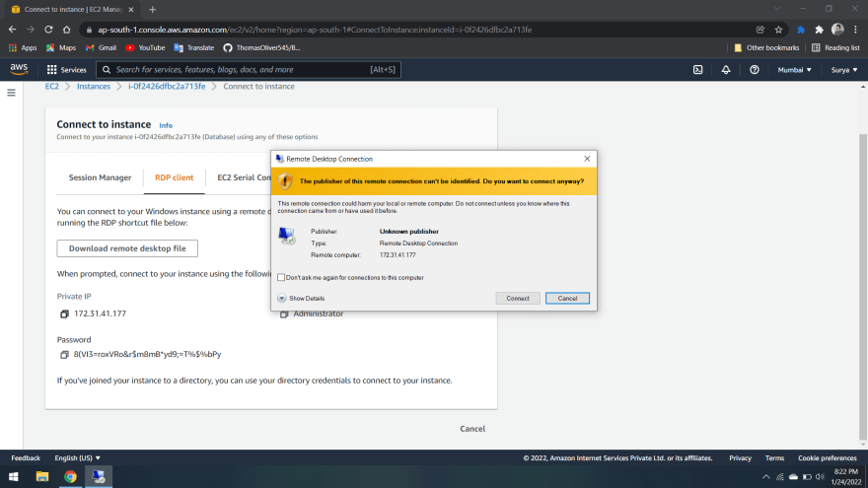Screen dimensions: 868x488
Task: Click Connect in Remote Desktop dialog
Action: [x=518, y=298]
